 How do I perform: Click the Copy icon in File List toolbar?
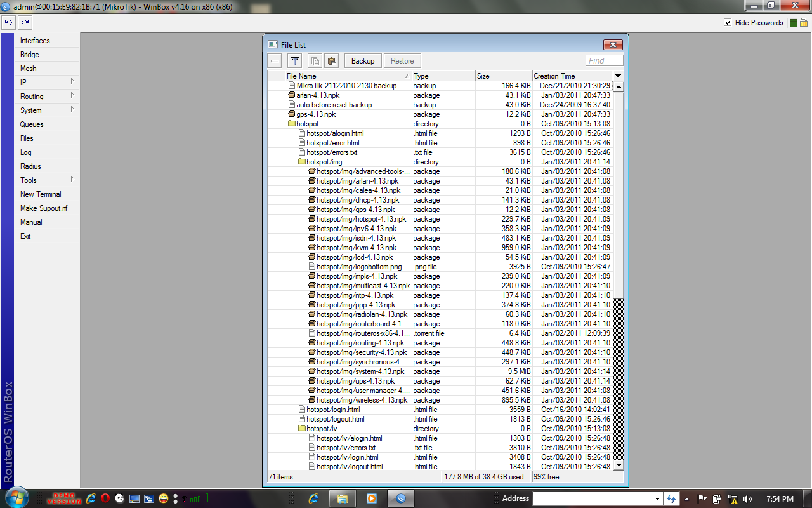pos(315,61)
